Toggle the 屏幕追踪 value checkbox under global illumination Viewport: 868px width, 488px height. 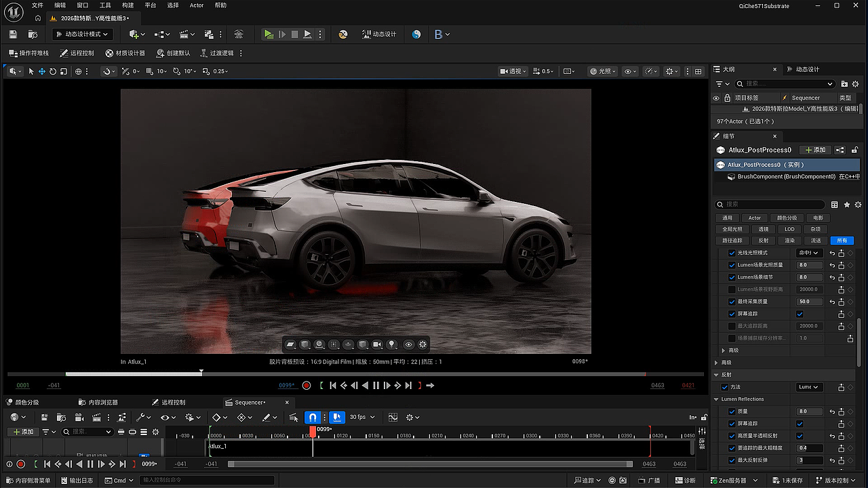pos(800,314)
